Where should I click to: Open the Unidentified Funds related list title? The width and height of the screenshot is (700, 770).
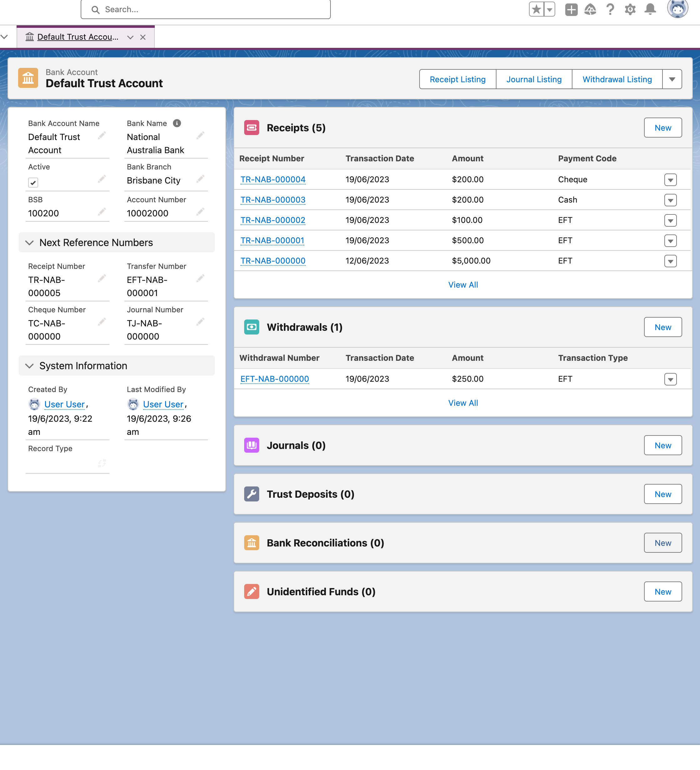(x=321, y=591)
